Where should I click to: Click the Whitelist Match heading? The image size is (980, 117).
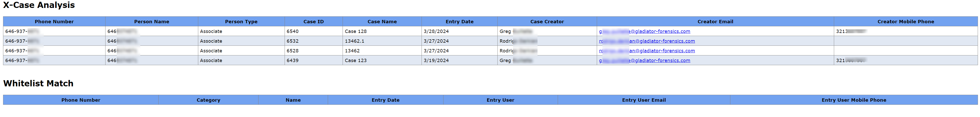[38, 83]
